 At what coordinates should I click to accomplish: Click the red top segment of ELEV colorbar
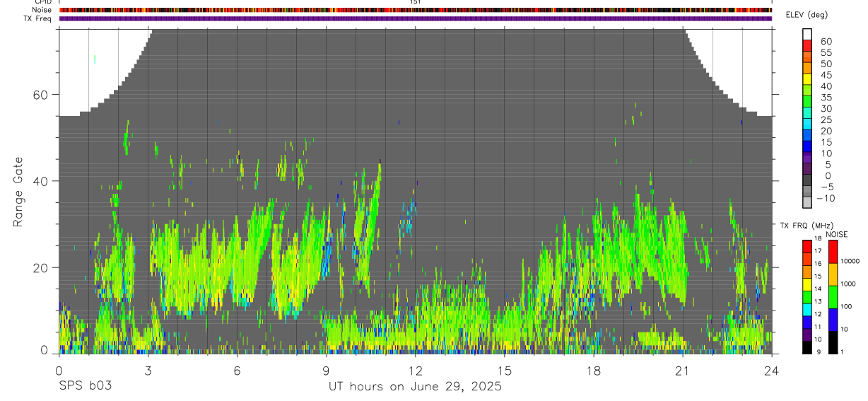807,47
